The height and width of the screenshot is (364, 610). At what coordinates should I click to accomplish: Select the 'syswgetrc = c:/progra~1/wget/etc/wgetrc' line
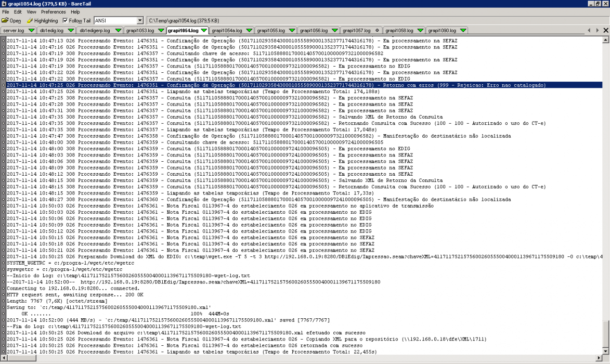click(x=64, y=269)
